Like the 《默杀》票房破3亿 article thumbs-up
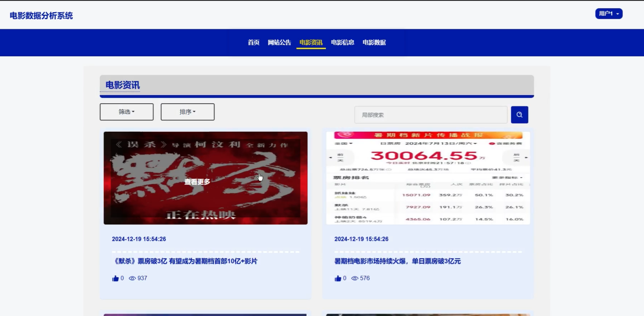Viewport: 644px width, 316px height. [x=115, y=279]
